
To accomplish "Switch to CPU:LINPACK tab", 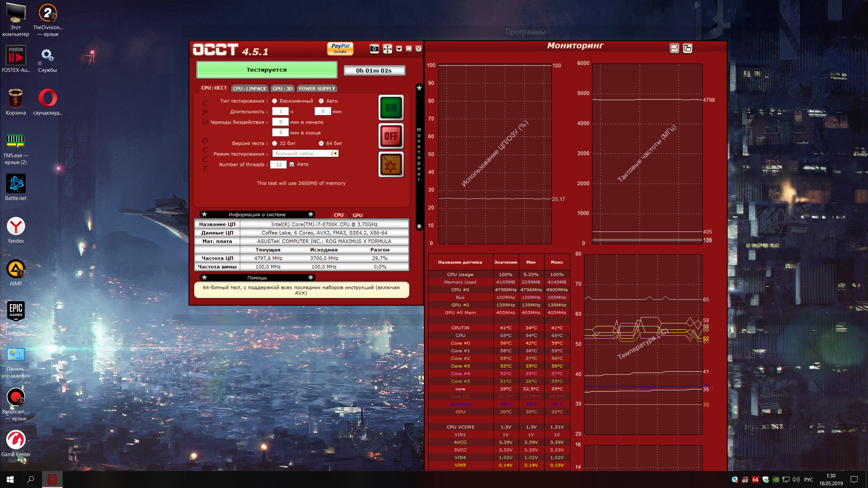I will click(x=250, y=88).
